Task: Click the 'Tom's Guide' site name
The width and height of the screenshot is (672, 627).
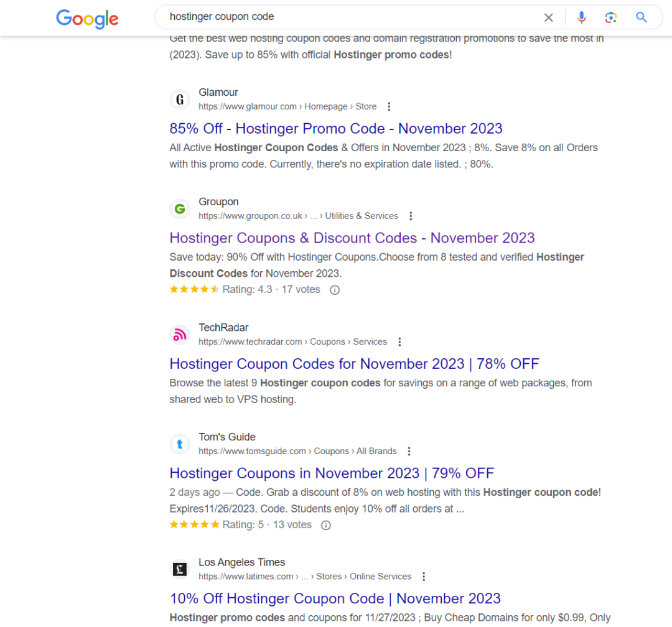Action: 226,437
